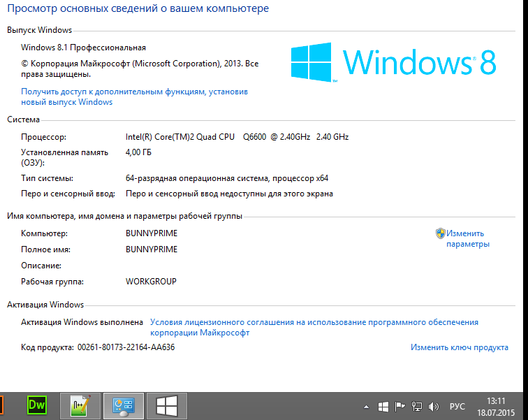Switch the input language РУС indicator

(x=457, y=406)
